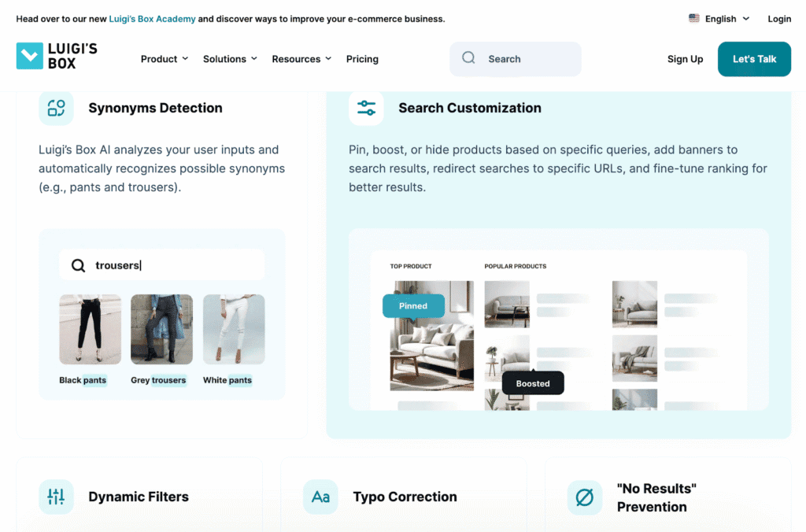Click the US flag language icon
Screen dimensions: 806x532
pos(693,18)
